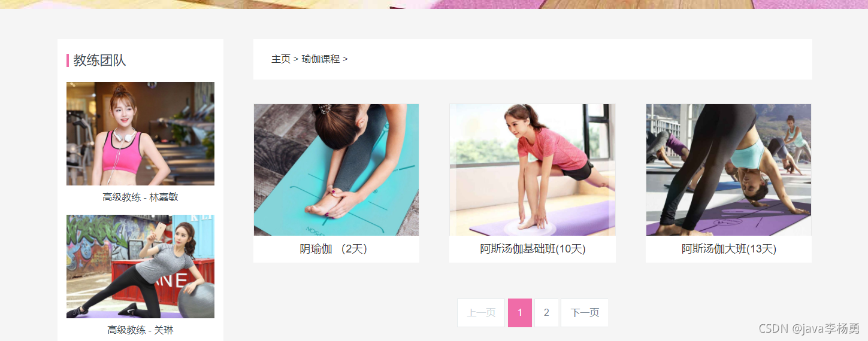Open the 阿斯汤伽基础班 course image
Image resolution: width=868 pixels, height=341 pixels.
(533, 170)
